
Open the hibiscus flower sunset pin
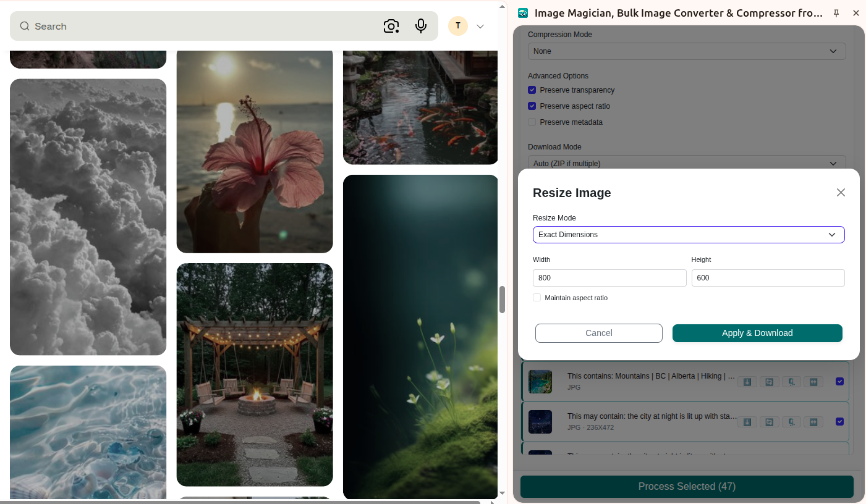tap(255, 151)
